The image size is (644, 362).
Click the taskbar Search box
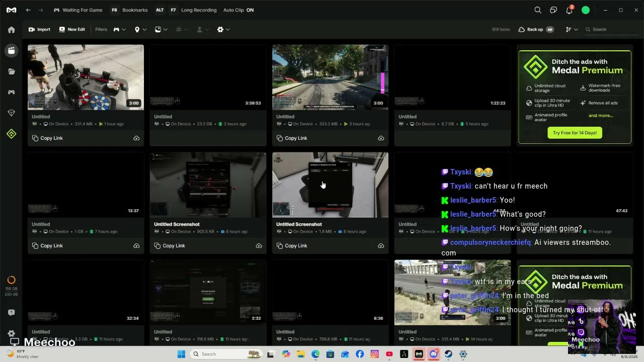(226, 354)
